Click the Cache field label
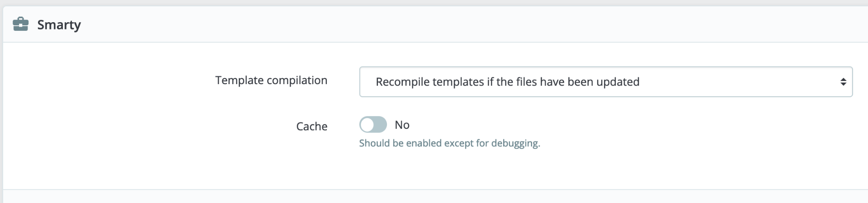Image resolution: width=868 pixels, height=203 pixels. pos(311,126)
